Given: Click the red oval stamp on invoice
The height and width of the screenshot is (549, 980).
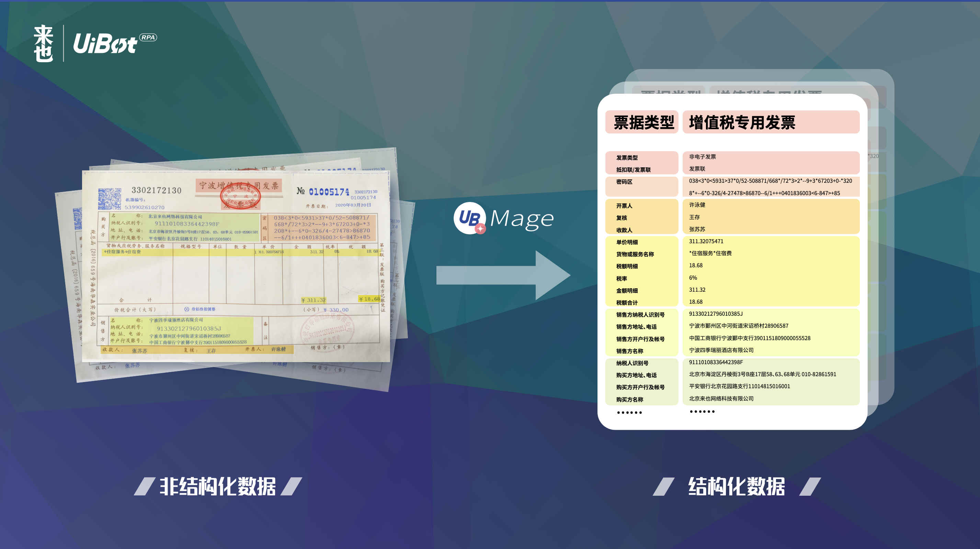Looking at the screenshot, I should (x=240, y=196).
